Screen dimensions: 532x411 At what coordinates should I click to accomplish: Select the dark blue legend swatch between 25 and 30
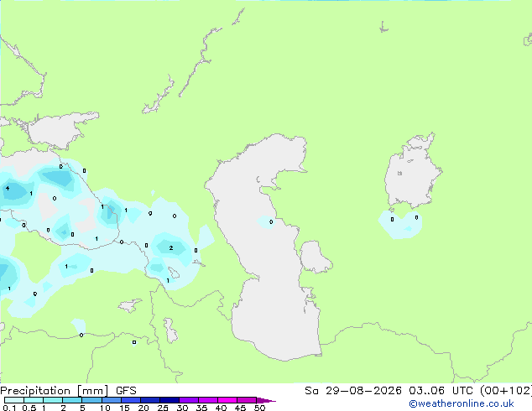[170, 400]
